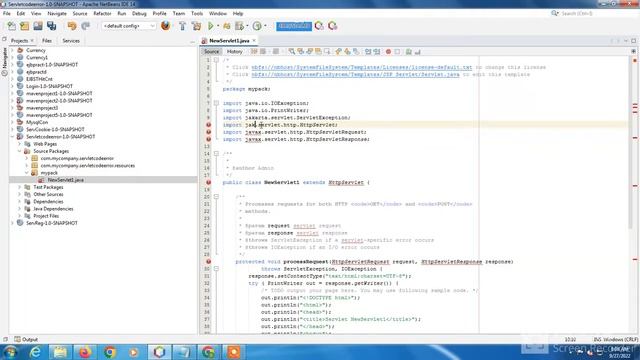Screen dimensions: 640x360
Task: Open the Refactor menu
Action: [x=102, y=13]
